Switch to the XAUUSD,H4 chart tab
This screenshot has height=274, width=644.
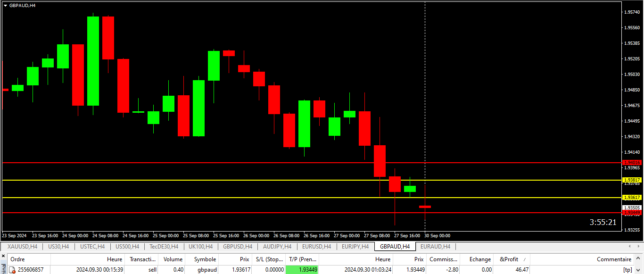(22, 247)
